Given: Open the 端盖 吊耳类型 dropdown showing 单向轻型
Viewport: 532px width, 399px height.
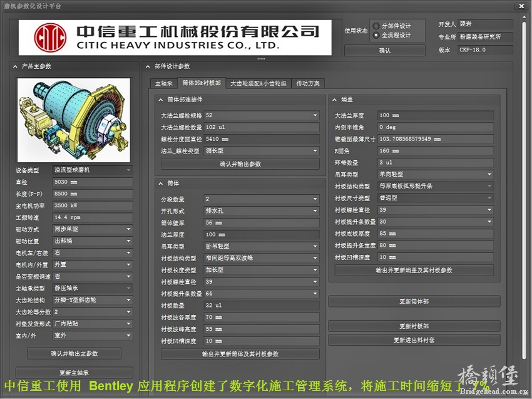Looking at the screenshot, I should tap(436, 174).
